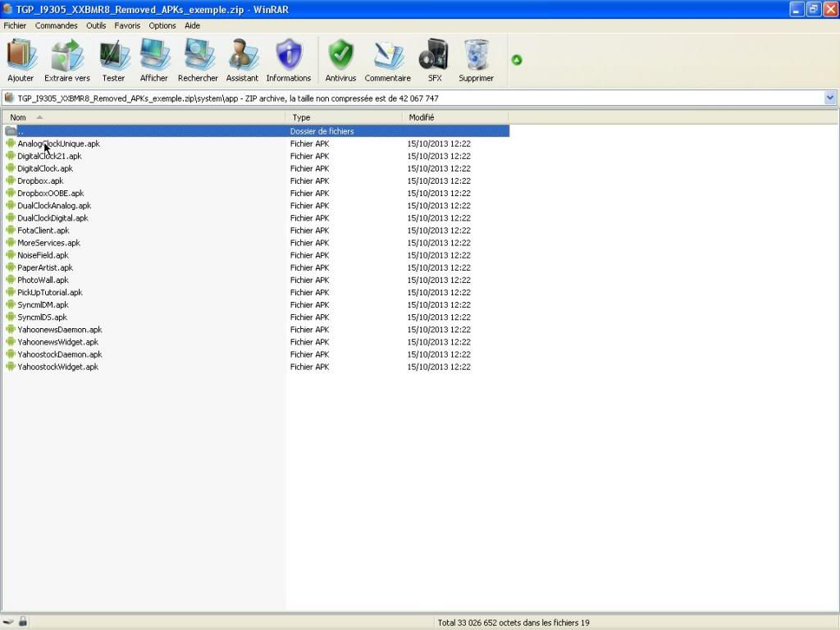Click modified date of YahoostockWidget.apk

click(x=439, y=367)
